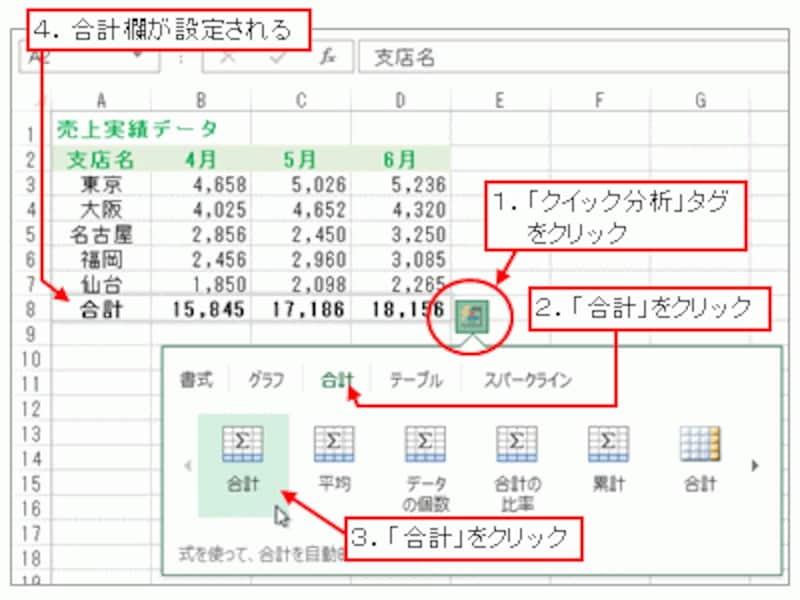Show previous options with left arrow
The height and width of the screenshot is (600, 800).
pos(188,465)
